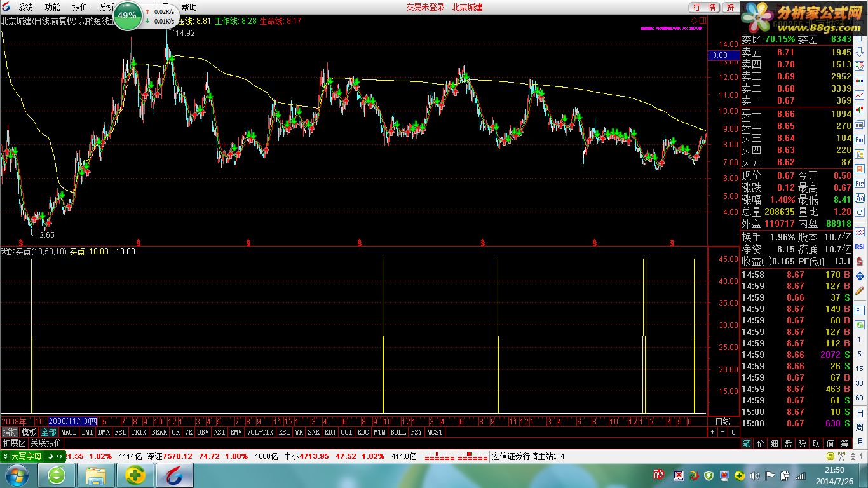Click the red S sidebar icon
This screenshot has height=488, width=868.
[860, 261]
